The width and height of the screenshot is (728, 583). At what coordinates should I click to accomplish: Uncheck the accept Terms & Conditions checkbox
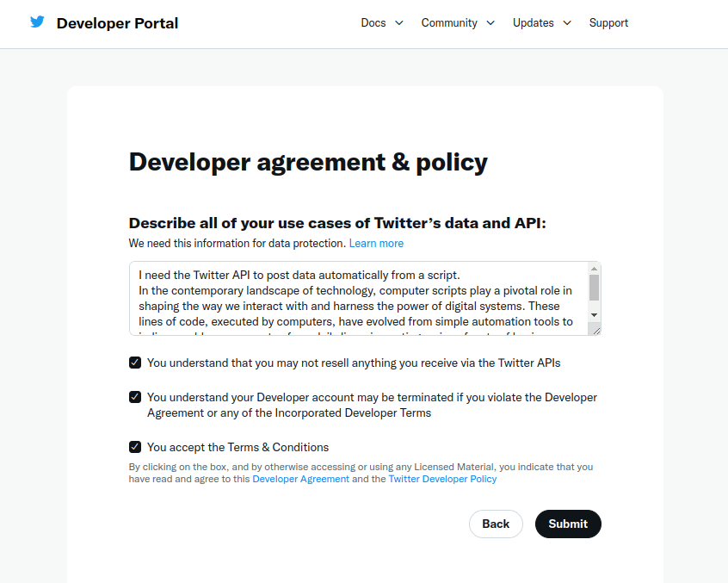[x=135, y=447]
